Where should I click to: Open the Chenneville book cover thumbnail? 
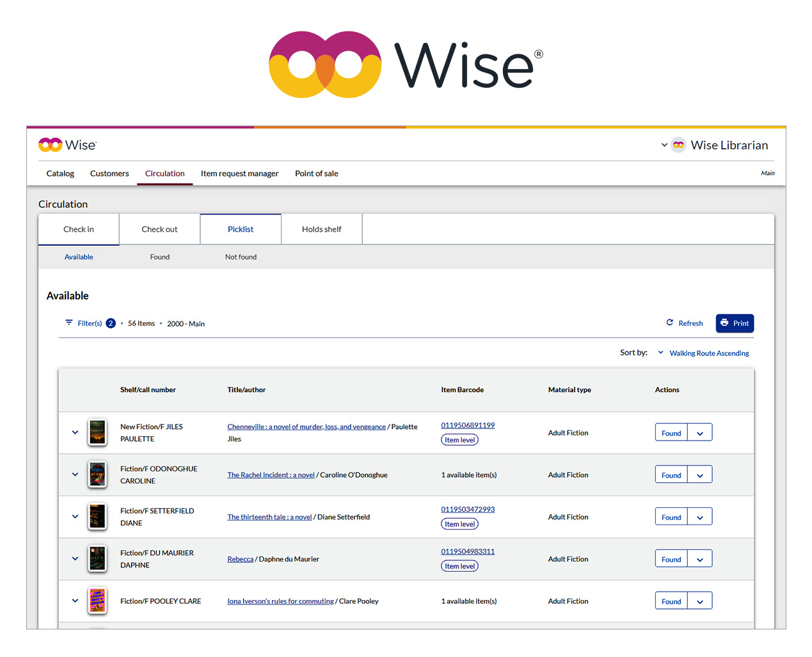(97, 432)
